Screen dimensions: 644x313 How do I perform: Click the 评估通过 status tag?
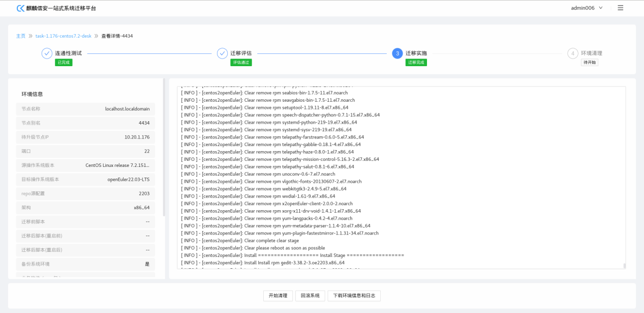point(241,63)
